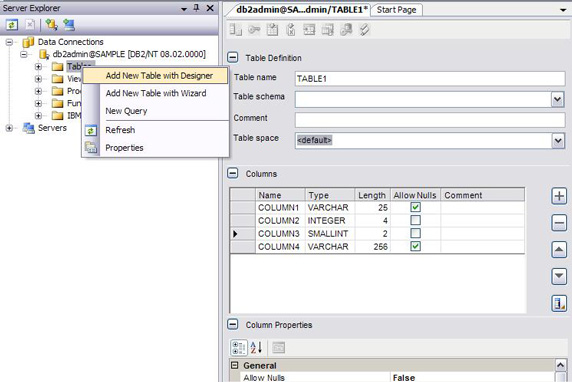Click the db2admin@SAMPLE connection icon

click(x=44, y=54)
